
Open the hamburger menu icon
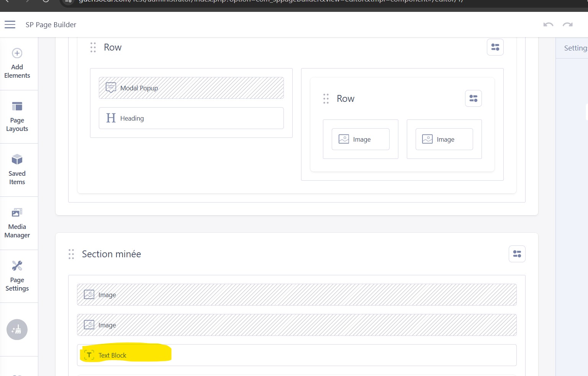(10, 25)
